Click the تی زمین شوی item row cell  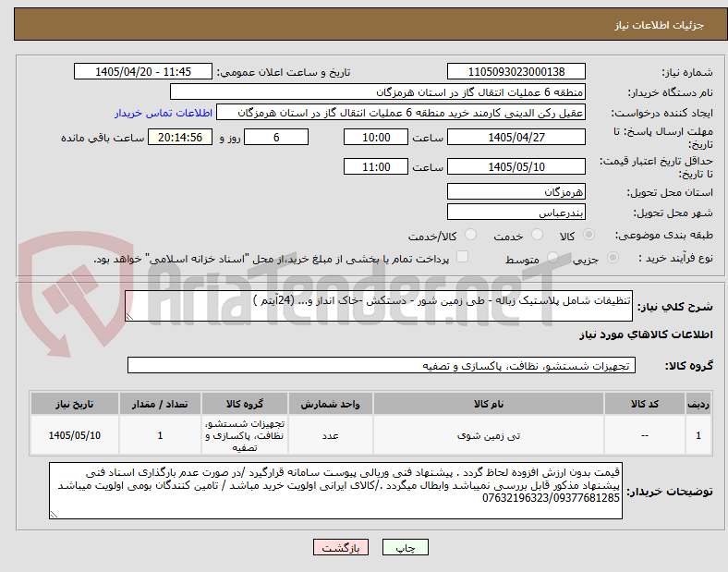click(489, 435)
